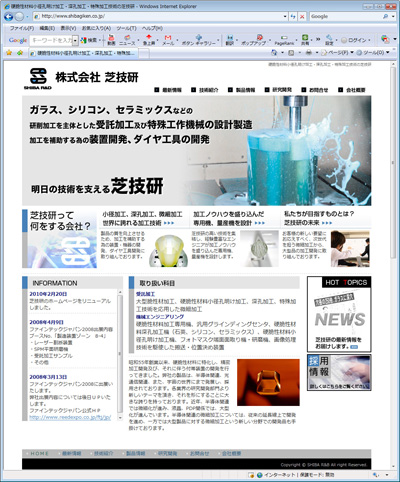Click the PageRank indicator on Google toolbar

284,40
